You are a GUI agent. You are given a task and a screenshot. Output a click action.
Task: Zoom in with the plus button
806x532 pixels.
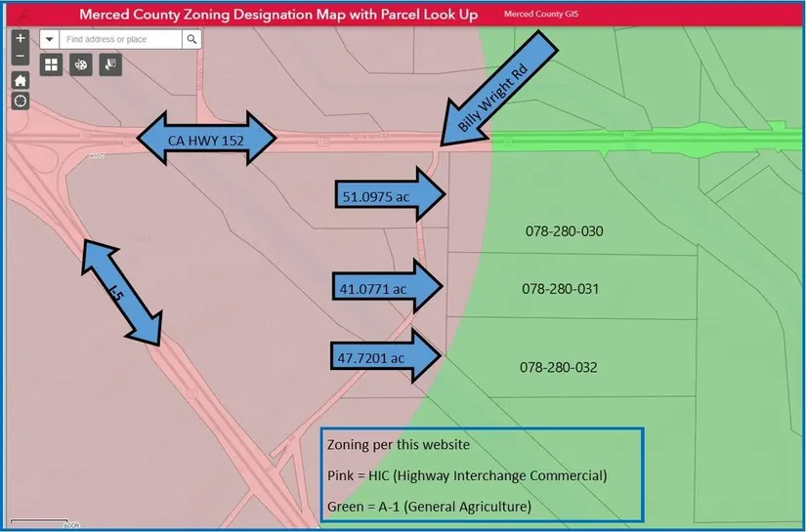21,38
